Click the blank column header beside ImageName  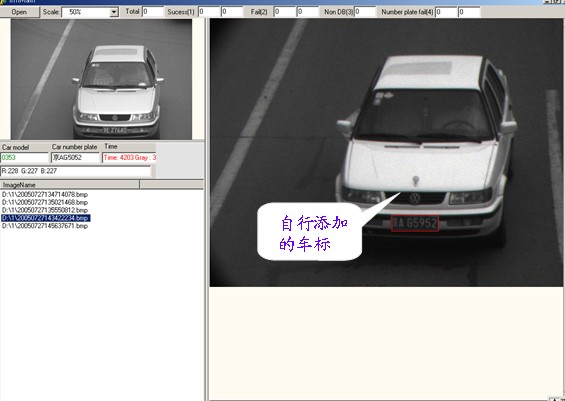pos(172,185)
